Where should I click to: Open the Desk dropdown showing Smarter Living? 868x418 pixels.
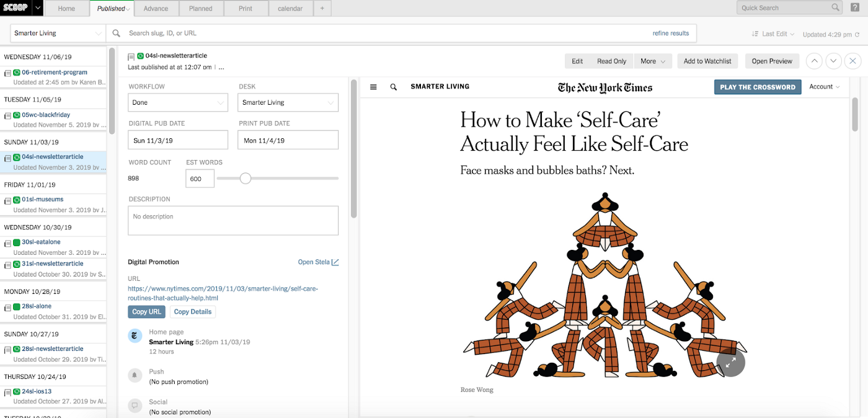point(288,102)
